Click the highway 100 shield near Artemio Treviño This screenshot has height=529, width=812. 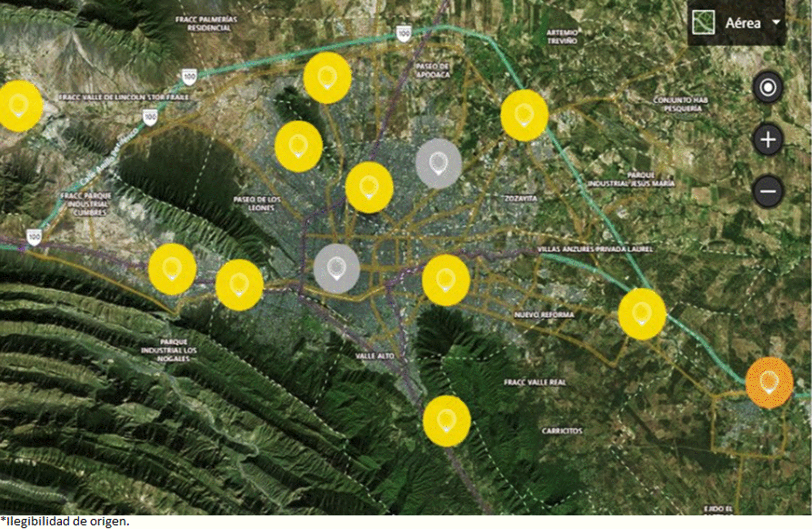(403, 34)
